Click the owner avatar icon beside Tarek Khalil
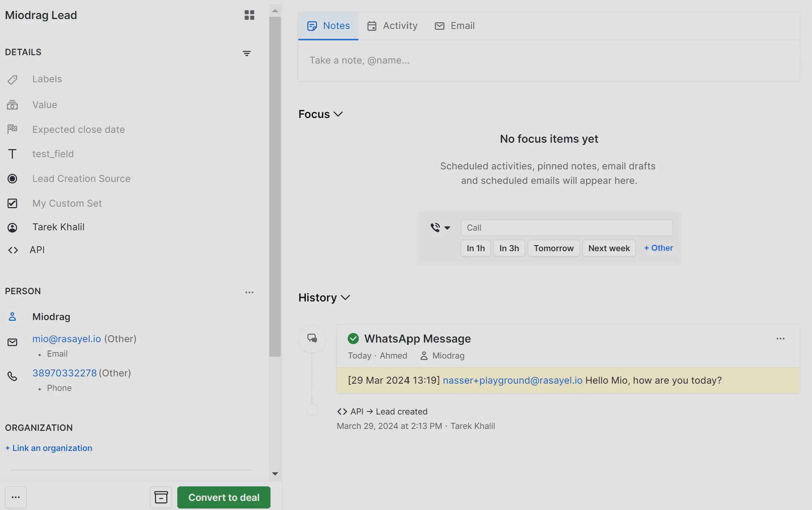The height and width of the screenshot is (510, 812). tap(12, 228)
